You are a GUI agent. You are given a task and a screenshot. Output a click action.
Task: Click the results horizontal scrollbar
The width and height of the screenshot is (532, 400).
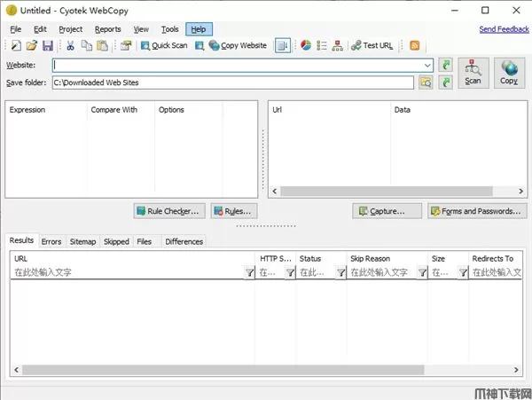coord(222,369)
